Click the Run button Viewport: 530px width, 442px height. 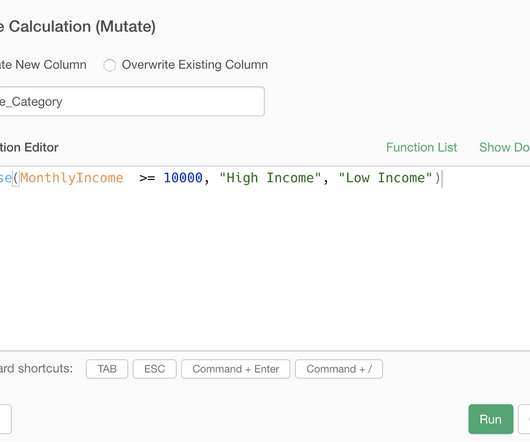pos(491,419)
